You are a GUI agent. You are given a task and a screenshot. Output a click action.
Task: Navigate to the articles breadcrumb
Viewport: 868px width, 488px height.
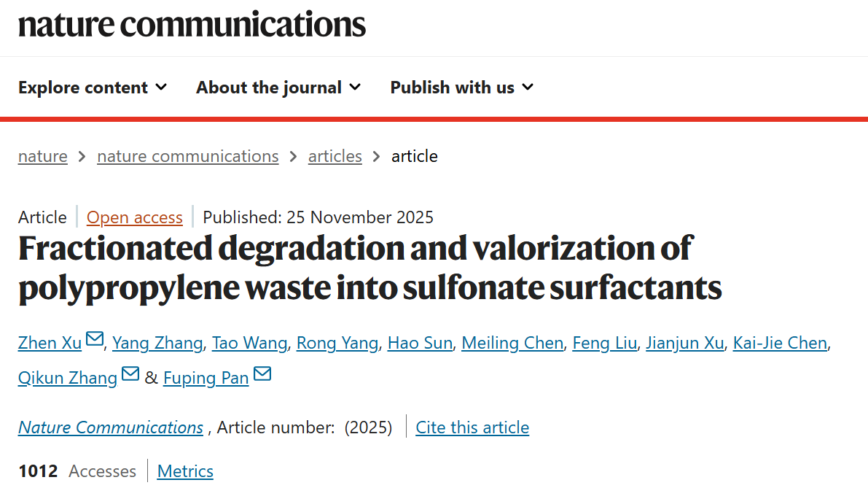335,156
